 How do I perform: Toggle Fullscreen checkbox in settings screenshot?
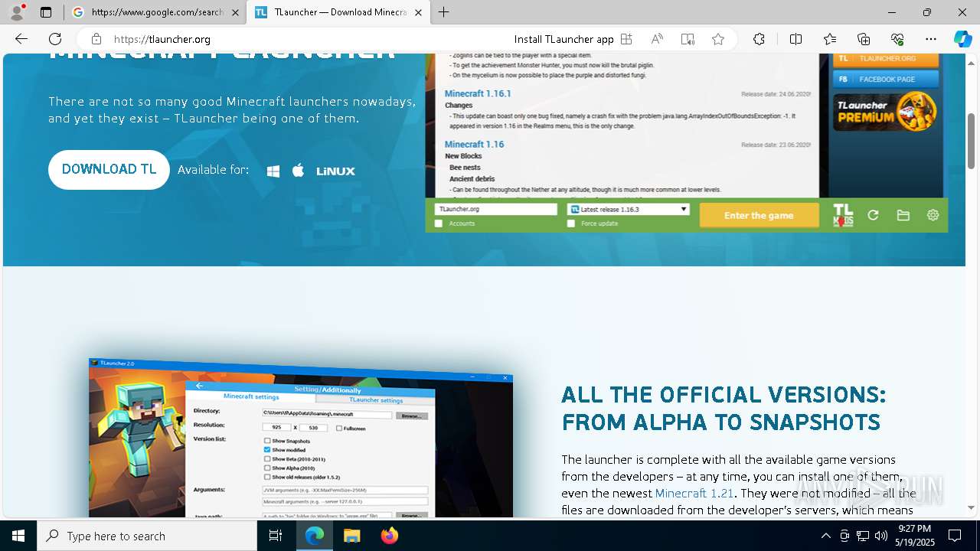tap(339, 429)
